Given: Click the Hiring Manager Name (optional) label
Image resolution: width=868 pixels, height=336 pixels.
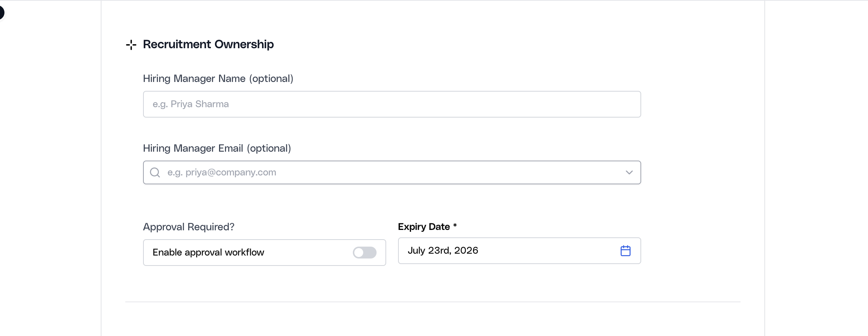Looking at the screenshot, I should pos(218,79).
